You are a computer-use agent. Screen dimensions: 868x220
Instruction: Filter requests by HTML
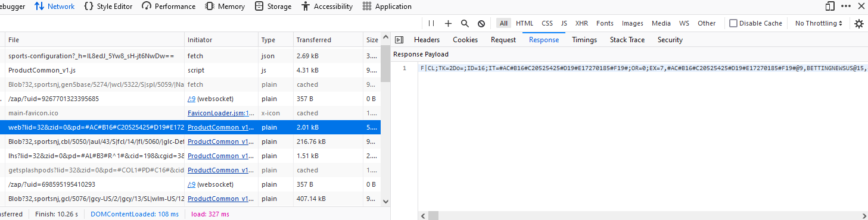525,23
